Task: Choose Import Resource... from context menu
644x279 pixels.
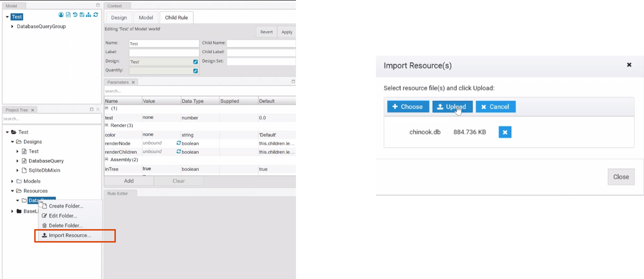Action: point(70,235)
